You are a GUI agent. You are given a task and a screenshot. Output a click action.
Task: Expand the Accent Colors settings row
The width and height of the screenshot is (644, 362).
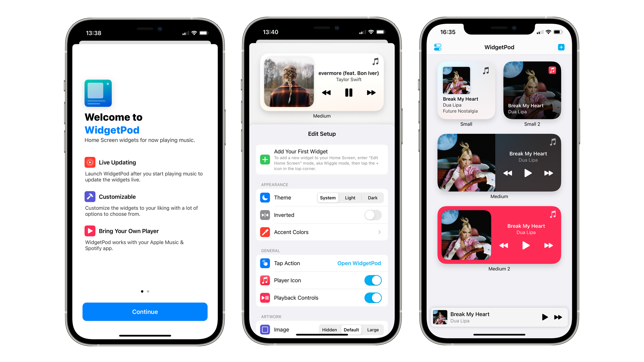click(321, 232)
